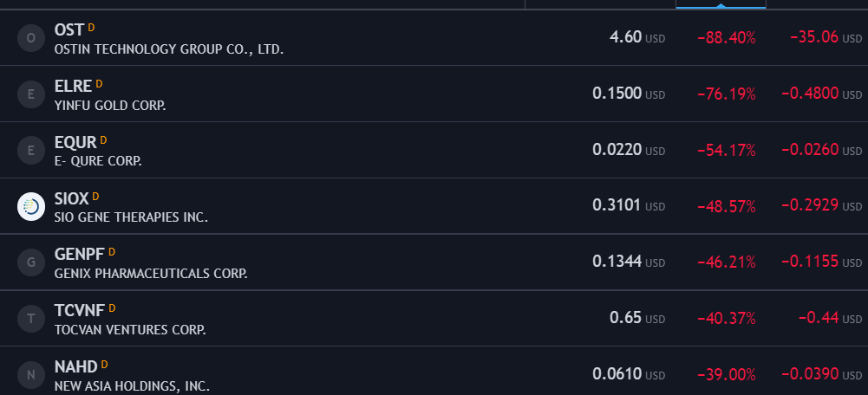The image size is (868, 395).
Task: Open the GENPF ticker symbol link
Action: tap(79, 255)
